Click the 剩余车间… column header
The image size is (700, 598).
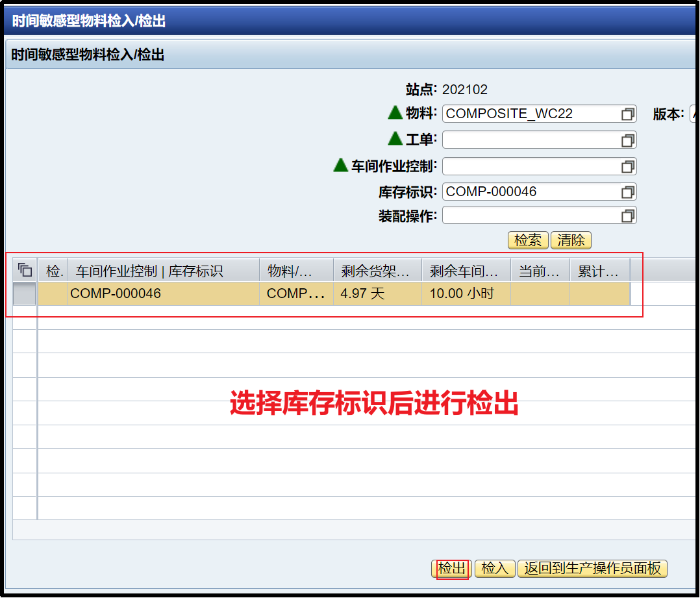point(466,271)
